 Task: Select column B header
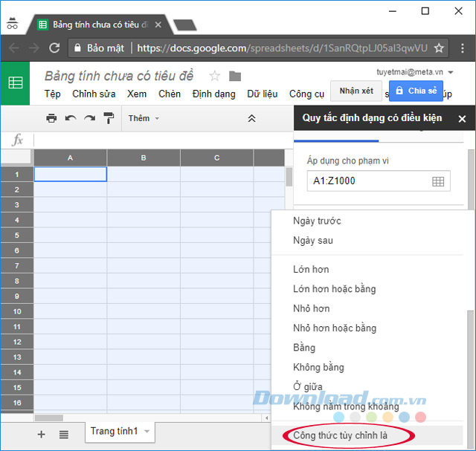pos(144,158)
